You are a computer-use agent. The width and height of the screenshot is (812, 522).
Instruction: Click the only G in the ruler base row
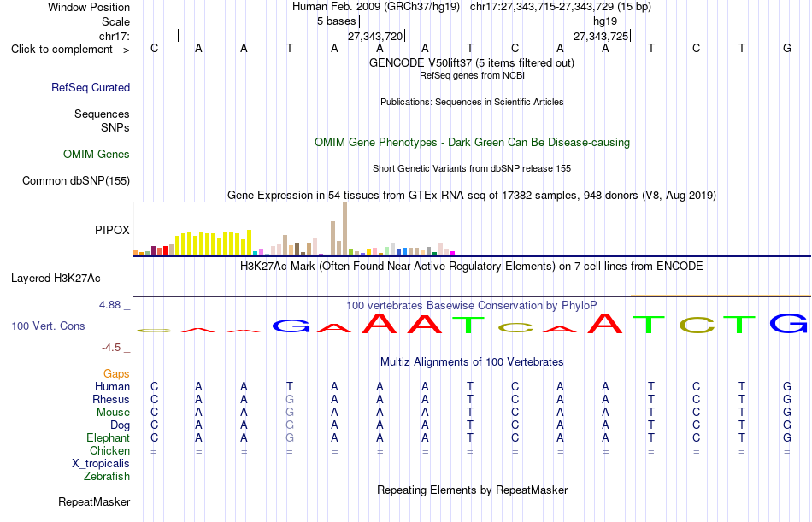787,48
